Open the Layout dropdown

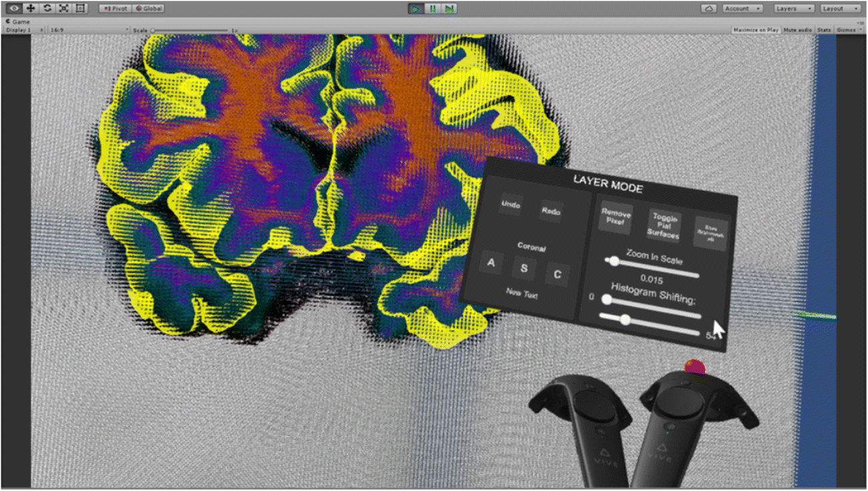tap(841, 9)
